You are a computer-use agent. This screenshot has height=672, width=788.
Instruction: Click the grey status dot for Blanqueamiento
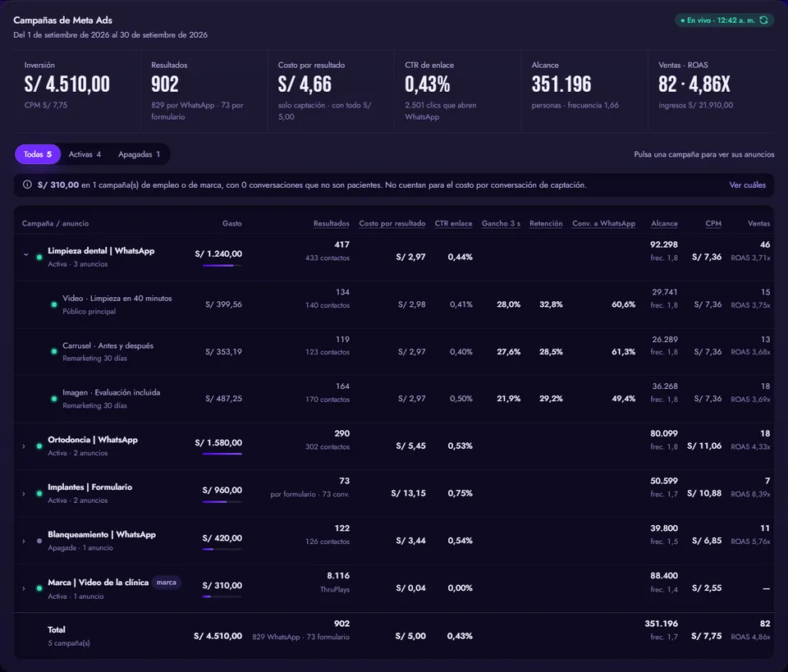(39, 541)
